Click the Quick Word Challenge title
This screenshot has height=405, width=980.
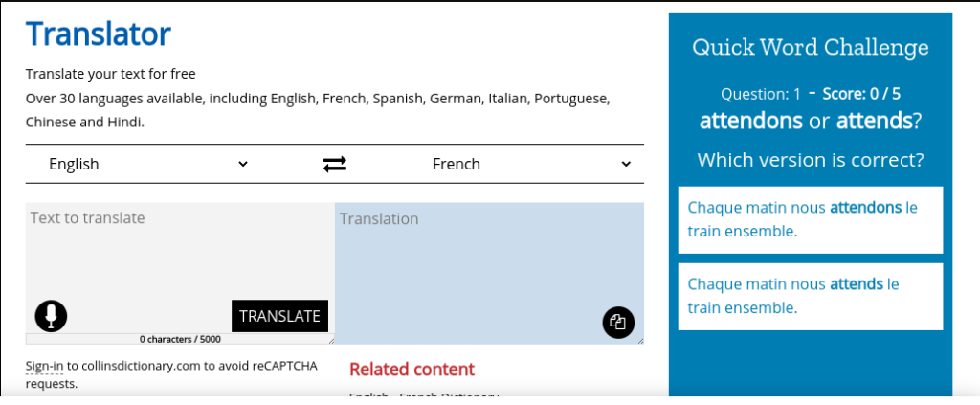pos(810,48)
